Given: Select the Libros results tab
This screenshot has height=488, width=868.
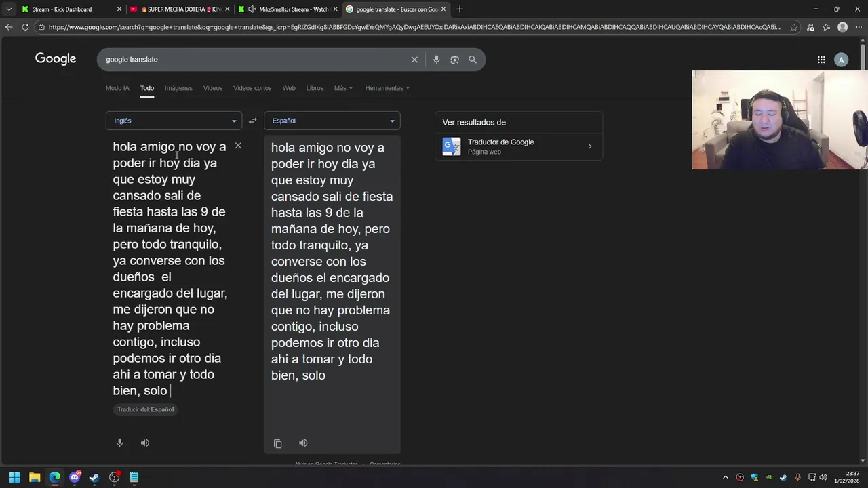Looking at the screenshot, I should click(x=315, y=88).
